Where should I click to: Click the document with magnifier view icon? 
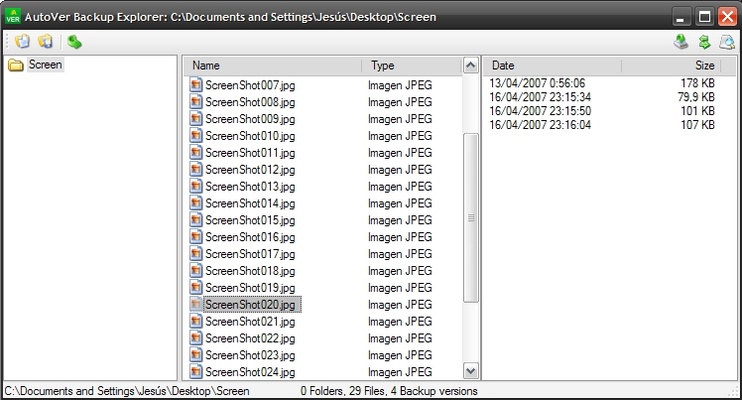click(727, 42)
